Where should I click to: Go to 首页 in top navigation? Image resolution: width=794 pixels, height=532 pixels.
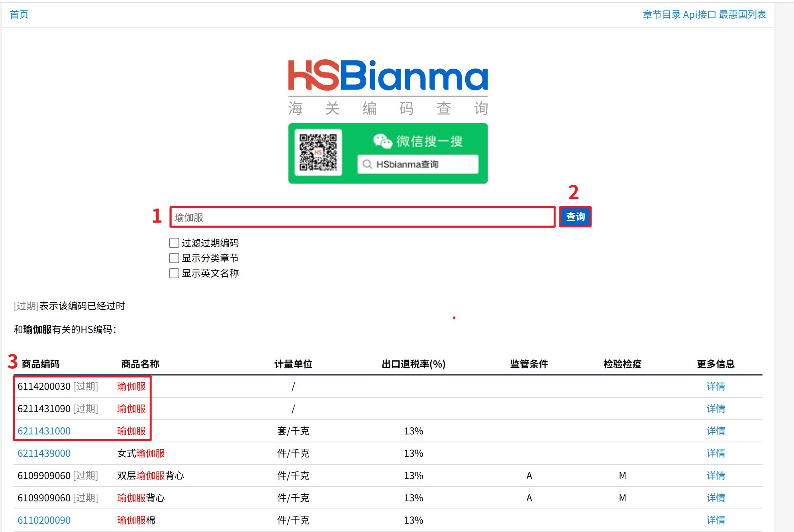click(19, 14)
